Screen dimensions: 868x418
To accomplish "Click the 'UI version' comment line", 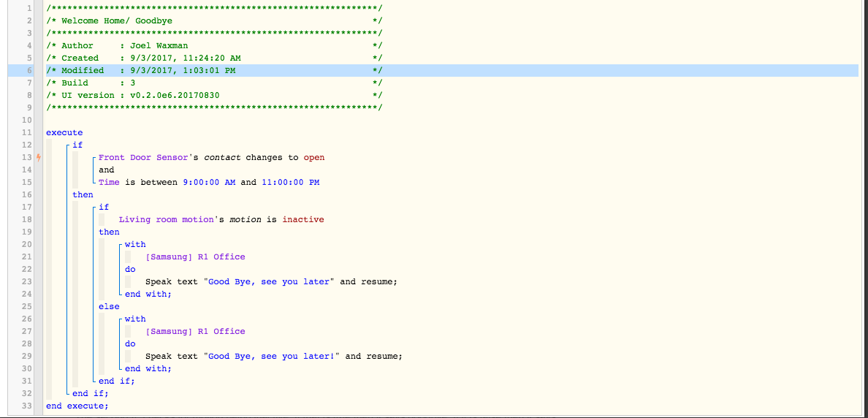I will (215, 95).
